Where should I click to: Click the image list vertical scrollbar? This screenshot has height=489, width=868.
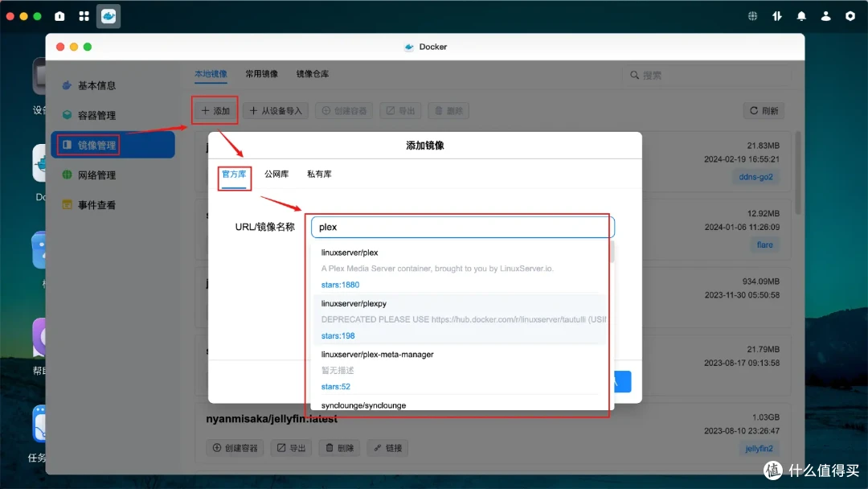click(x=798, y=173)
